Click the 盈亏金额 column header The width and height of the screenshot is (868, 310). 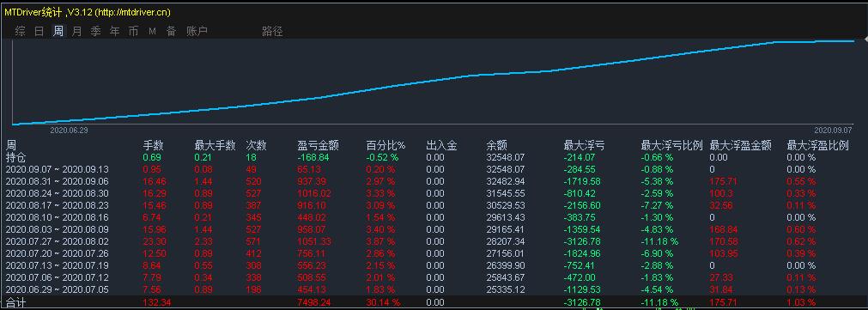point(319,146)
